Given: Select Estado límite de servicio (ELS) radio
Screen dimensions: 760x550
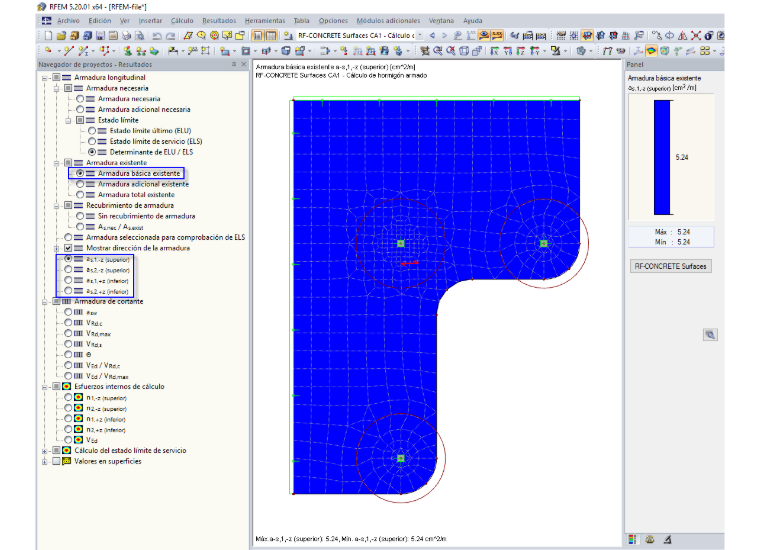Looking at the screenshot, I should point(92,141).
